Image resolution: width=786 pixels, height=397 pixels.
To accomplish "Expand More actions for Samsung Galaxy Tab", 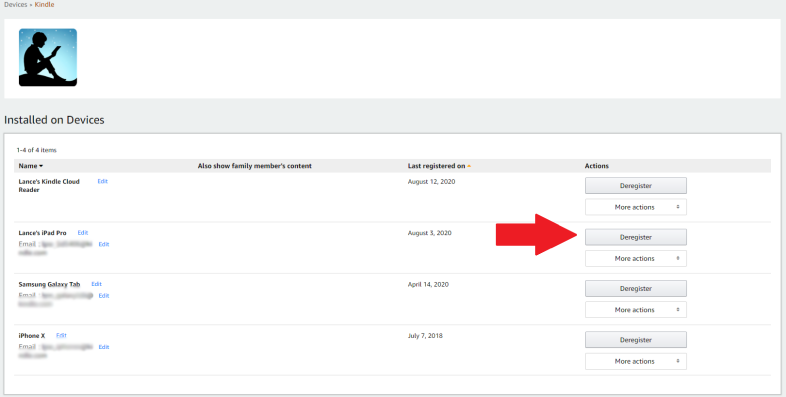I will coord(636,310).
